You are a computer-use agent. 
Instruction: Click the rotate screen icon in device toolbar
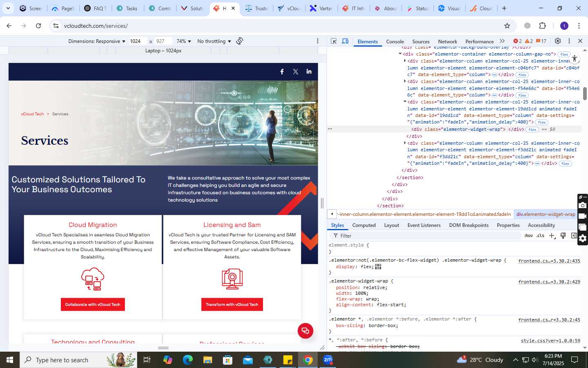[x=240, y=41]
